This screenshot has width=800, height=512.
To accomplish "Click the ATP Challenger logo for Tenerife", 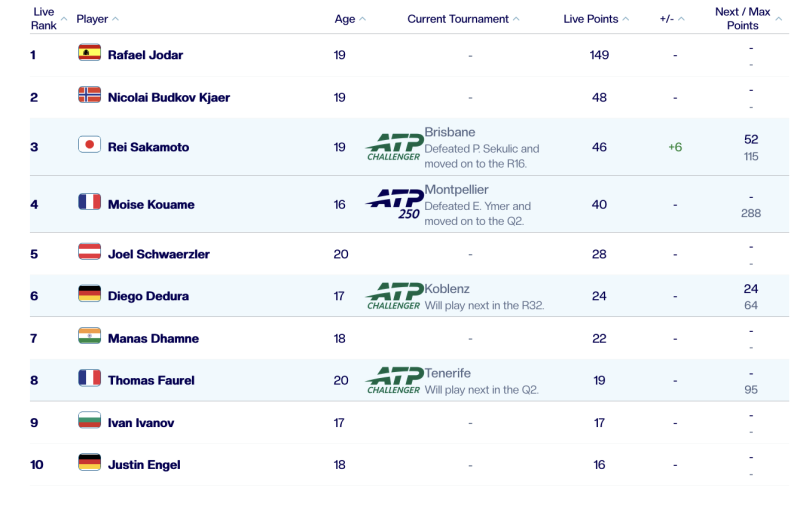I will [393, 380].
